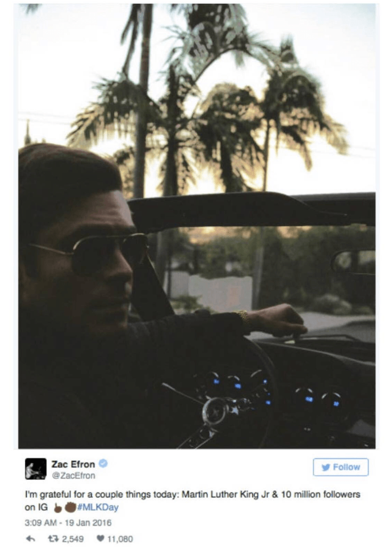View the 2,549 retweets count
Screen dimensions: 392x553
(72, 539)
